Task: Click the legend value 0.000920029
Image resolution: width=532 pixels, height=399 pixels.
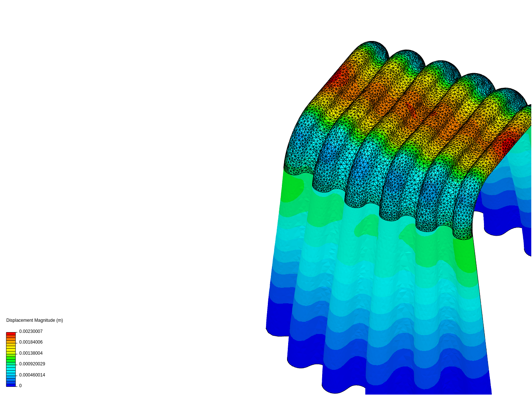Action: [32, 364]
